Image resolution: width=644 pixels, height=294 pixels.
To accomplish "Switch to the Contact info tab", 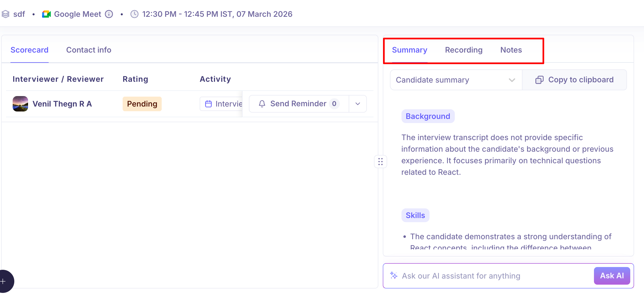I will [89, 50].
